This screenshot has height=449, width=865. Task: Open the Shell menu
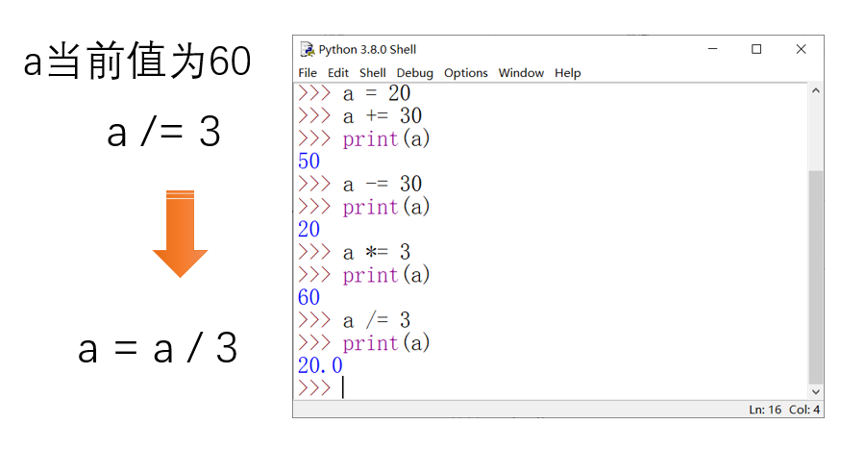pyautogui.click(x=372, y=73)
